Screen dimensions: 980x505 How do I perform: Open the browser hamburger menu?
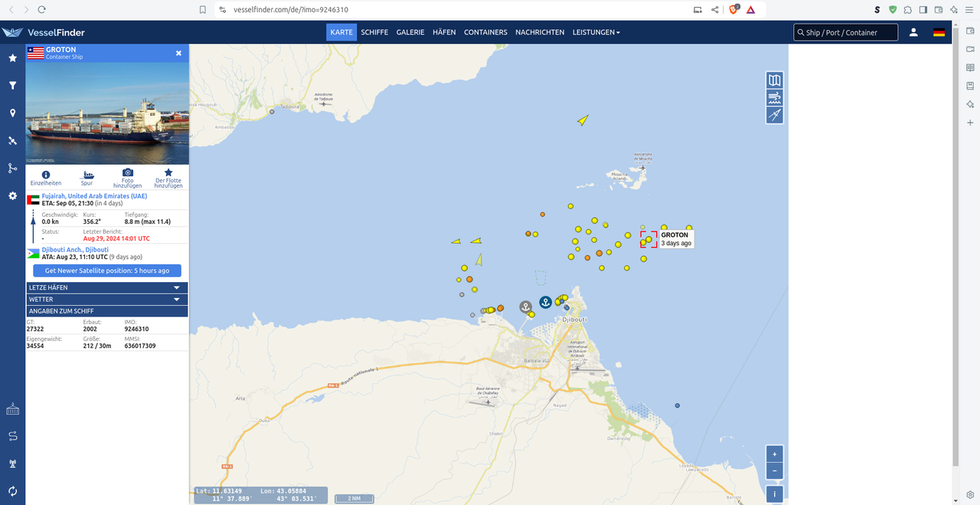[970, 9]
